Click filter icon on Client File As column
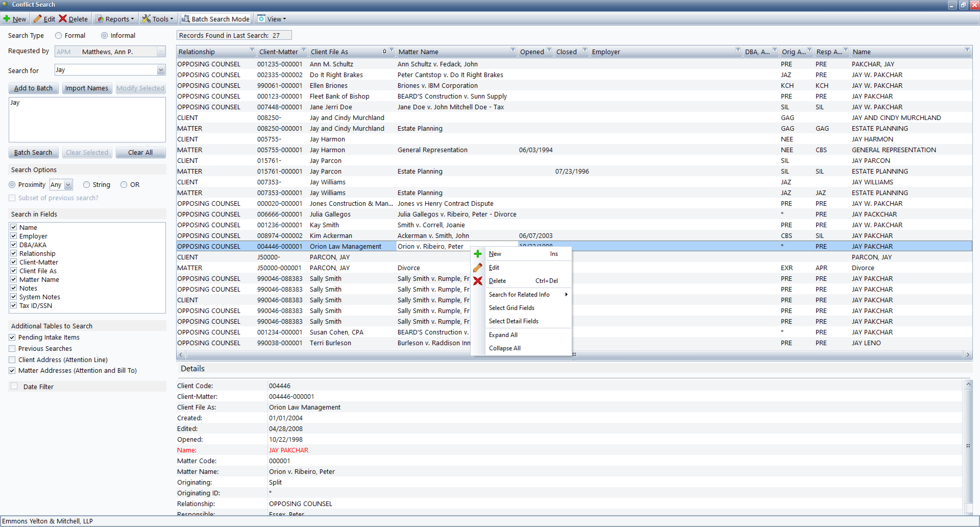980x527 pixels. point(391,50)
